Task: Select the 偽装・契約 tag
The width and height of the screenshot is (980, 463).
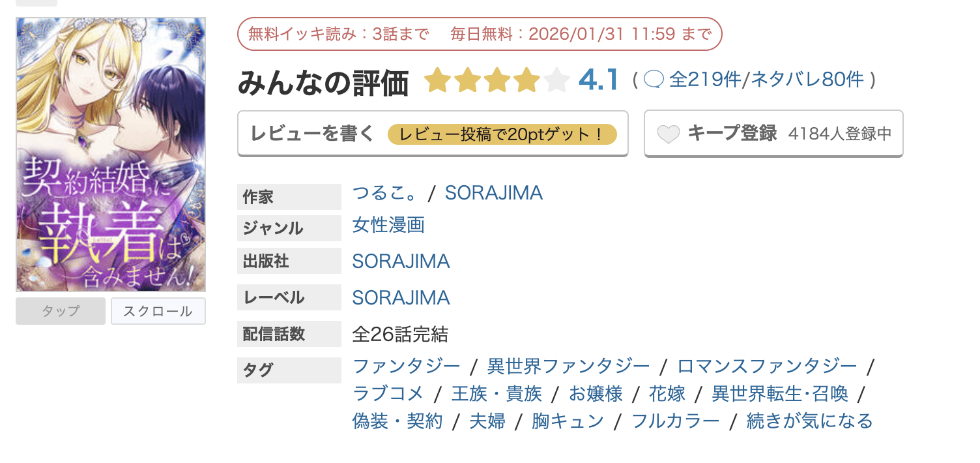Action: pos(397,421)
